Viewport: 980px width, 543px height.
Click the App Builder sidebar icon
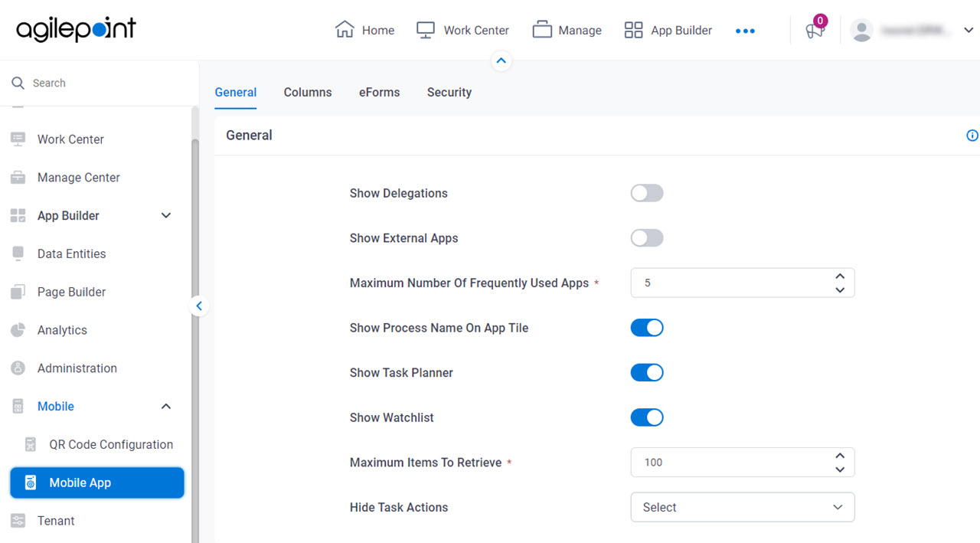[18, 216]
